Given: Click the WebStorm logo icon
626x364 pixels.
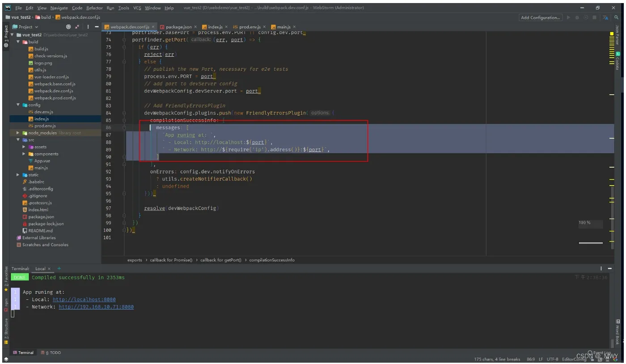Looking at the screenshot, I should tap(8, 8).
